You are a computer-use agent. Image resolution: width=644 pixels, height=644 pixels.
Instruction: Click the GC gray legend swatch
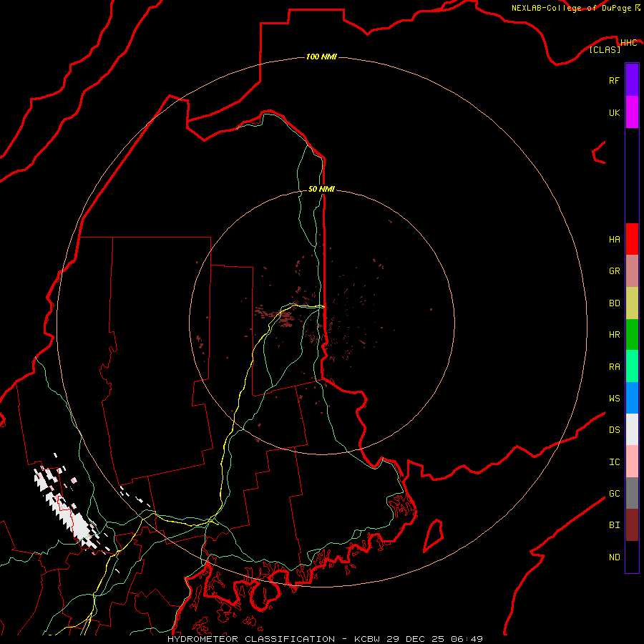tap(632, 493)
